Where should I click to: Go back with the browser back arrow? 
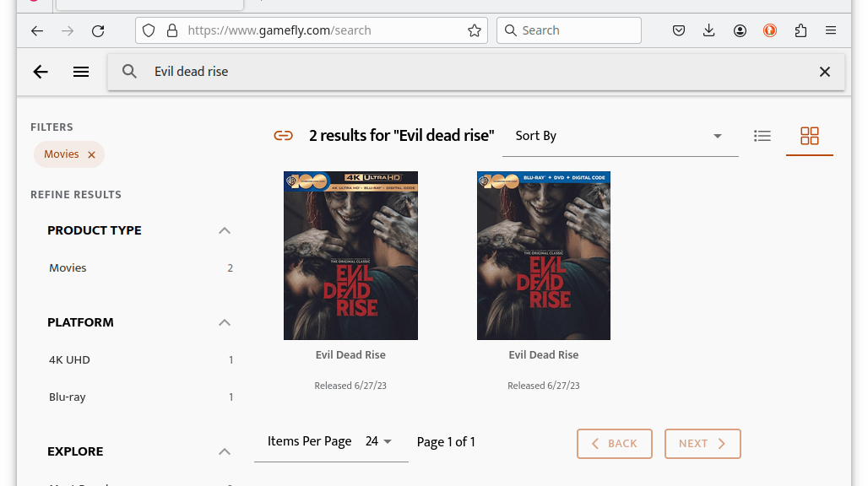click(37, 31)
